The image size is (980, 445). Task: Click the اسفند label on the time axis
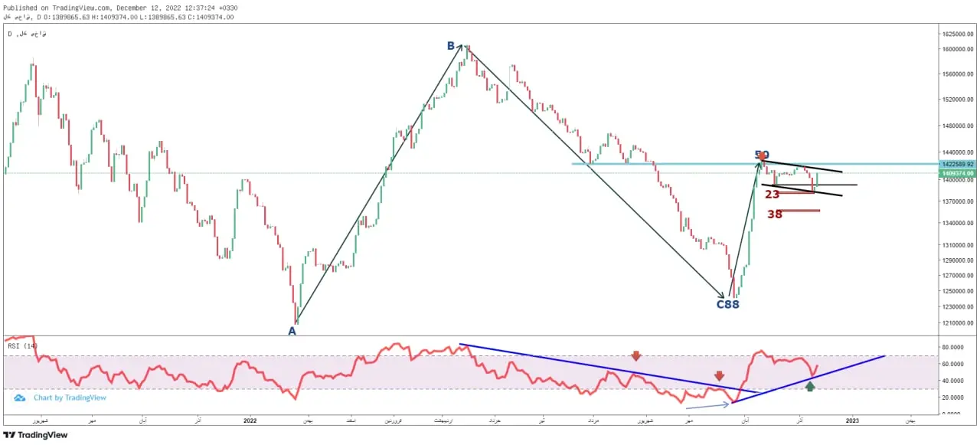350,420
